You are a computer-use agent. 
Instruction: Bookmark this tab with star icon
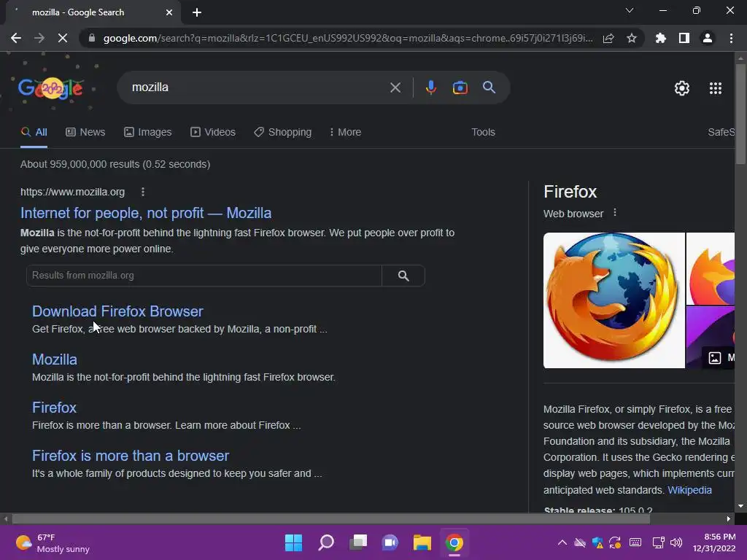coord(632,38)
